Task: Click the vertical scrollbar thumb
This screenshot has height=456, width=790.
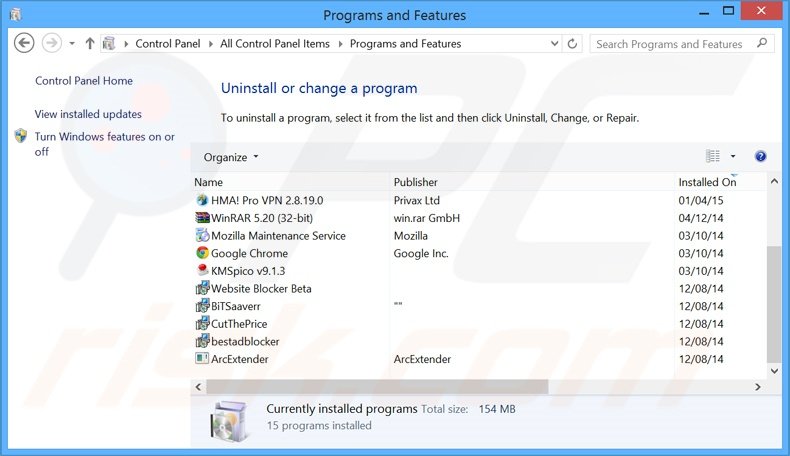Action: [x=774, y=304]
